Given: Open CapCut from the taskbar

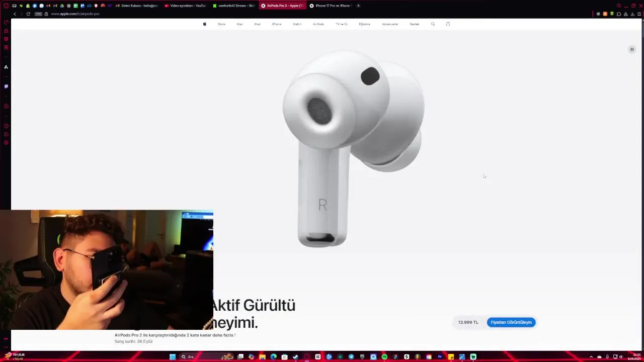Looking at the screenshot, I should [x=317, y=357].
